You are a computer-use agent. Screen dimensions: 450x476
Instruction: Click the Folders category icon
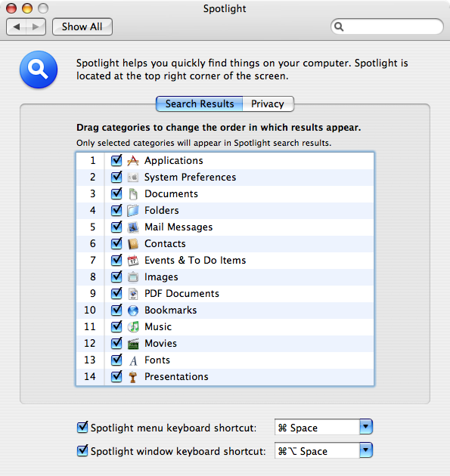[133, 210]
